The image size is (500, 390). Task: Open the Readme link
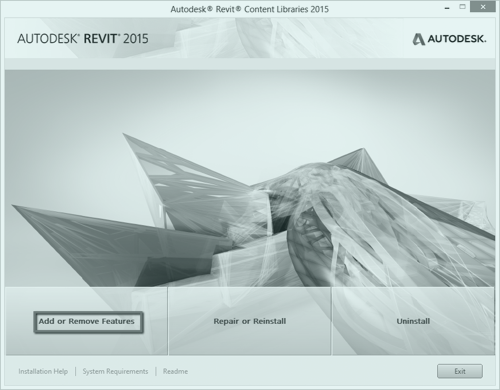[175, 371]
